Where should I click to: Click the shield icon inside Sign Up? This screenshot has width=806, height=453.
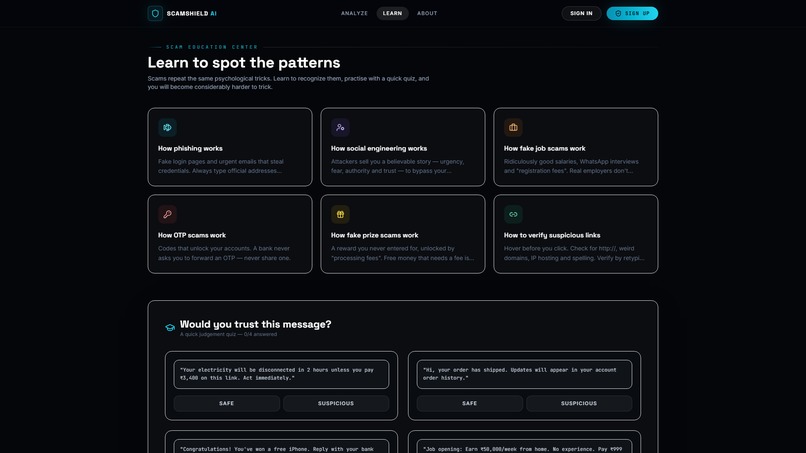618,13
